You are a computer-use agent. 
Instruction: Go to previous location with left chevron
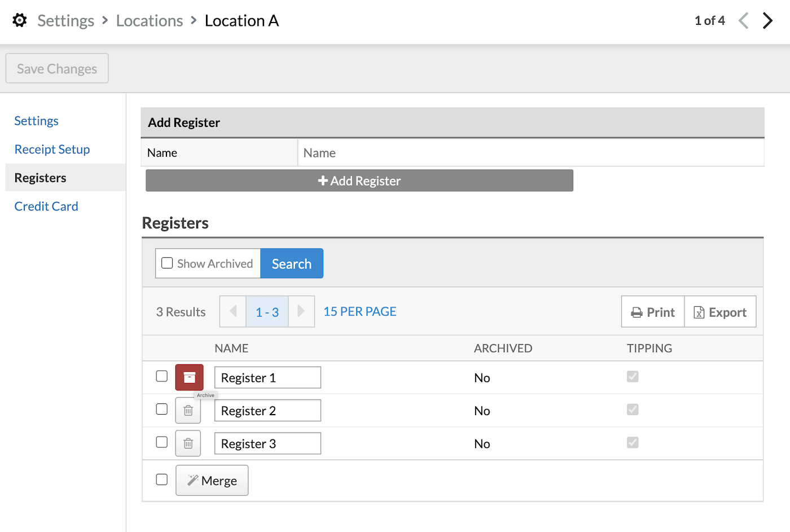(x=744, y=21)
